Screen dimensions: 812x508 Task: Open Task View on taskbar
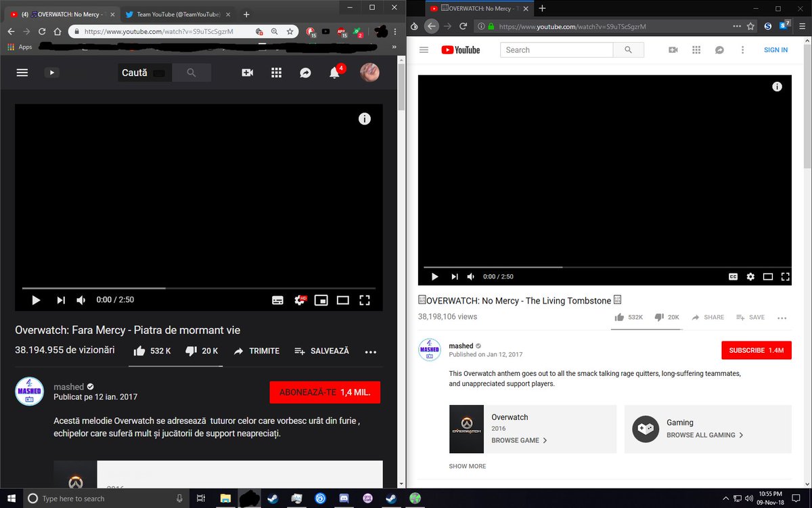(200, 499)
